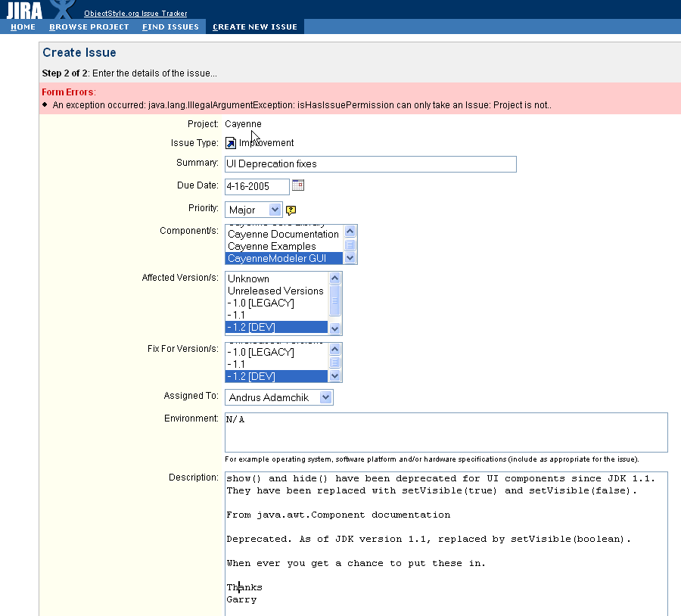Screen dimensions: 681x616
Task: Click the Components list scroll up arrow
Action: [350, 231]
